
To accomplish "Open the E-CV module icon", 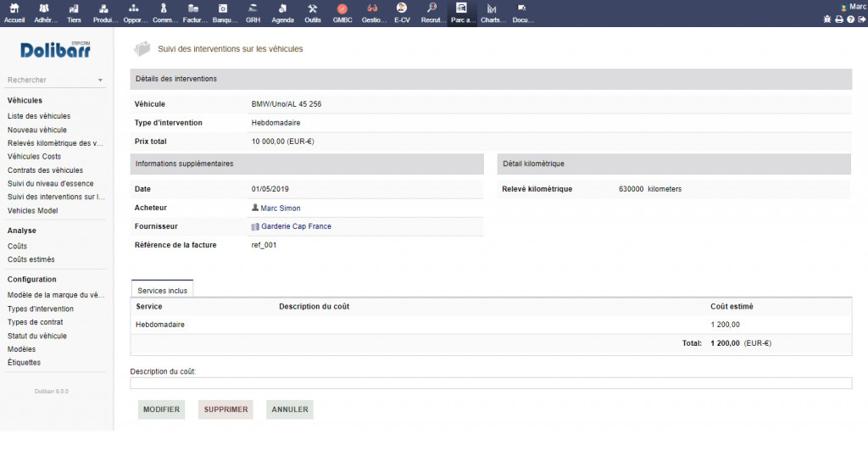I will (x=402, y=9).
